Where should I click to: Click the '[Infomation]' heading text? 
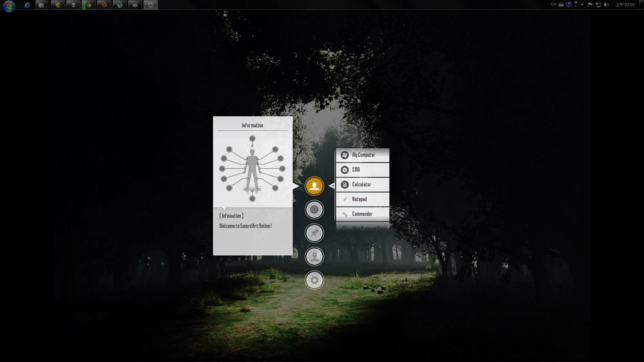(231, 216)
